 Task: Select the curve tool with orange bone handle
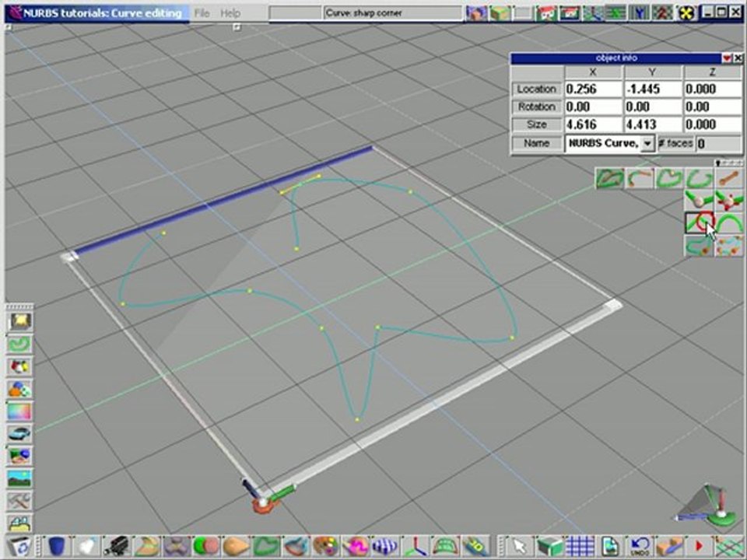click(x=640, y=179)
